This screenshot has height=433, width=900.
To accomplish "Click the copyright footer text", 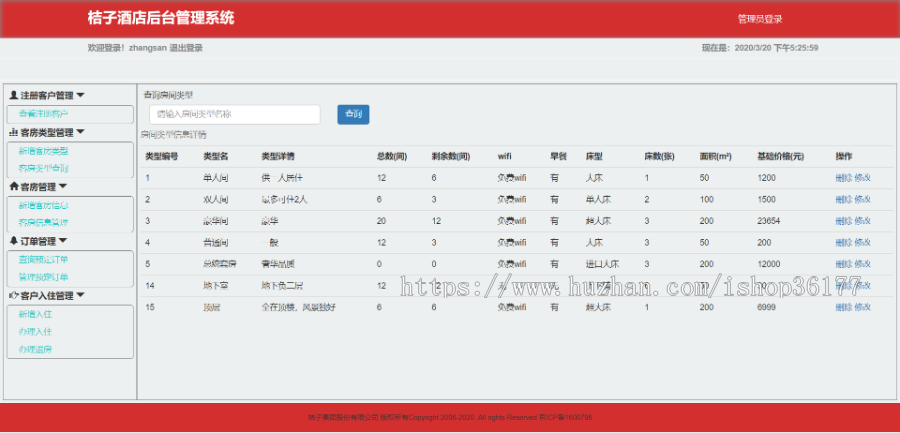I will pyautogui.click(x=450, y=417).
